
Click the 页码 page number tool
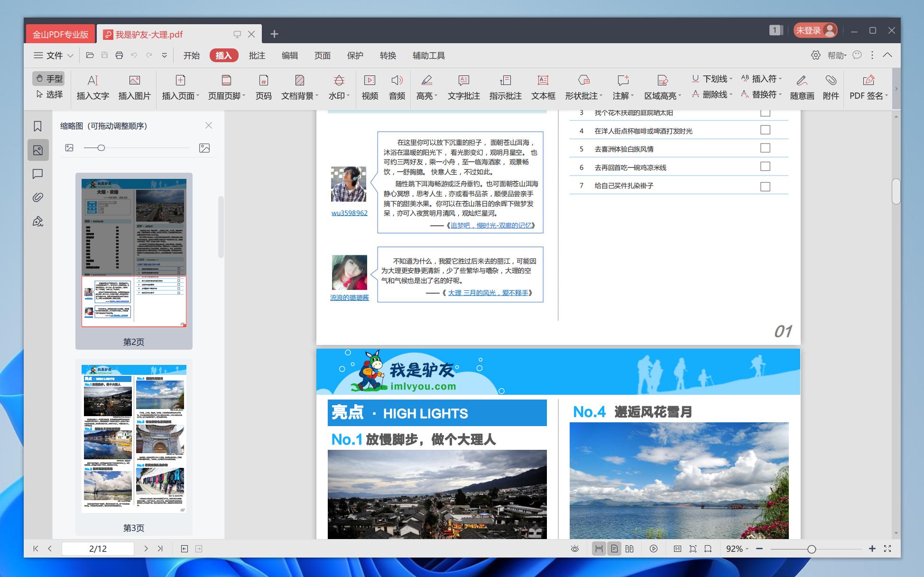pos(264,87)
